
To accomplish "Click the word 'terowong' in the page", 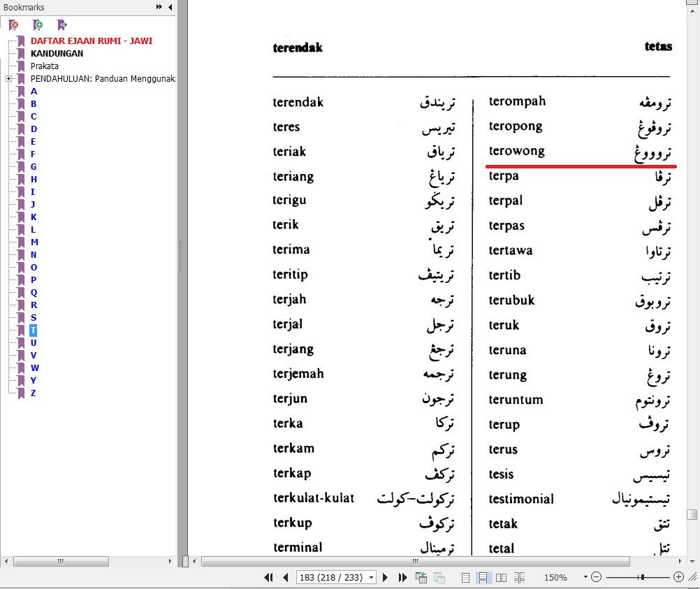I will point(516,151).
